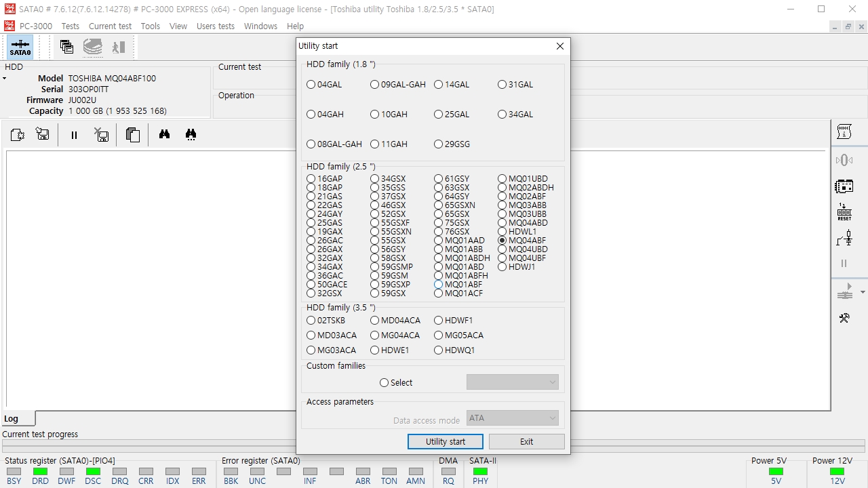The image size is (868, 488).
Task: Click the Exit button in dialog
Action: (527, 441)
